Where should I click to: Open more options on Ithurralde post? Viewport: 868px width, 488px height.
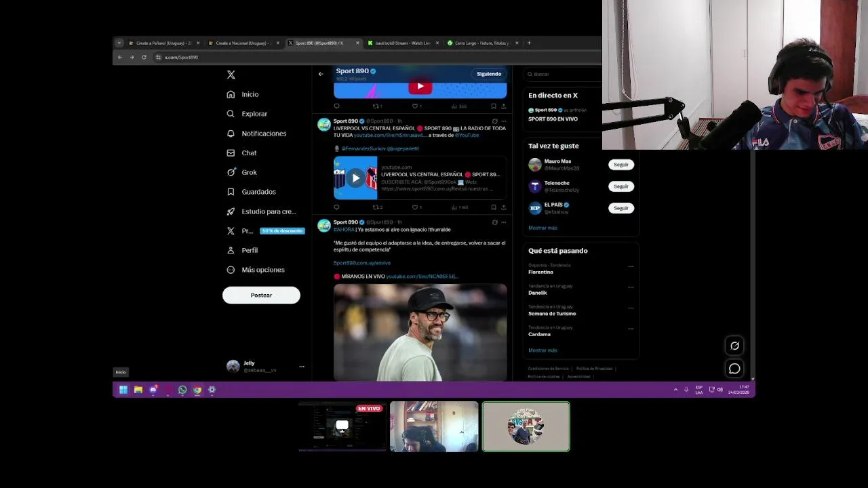coord(503,222)
